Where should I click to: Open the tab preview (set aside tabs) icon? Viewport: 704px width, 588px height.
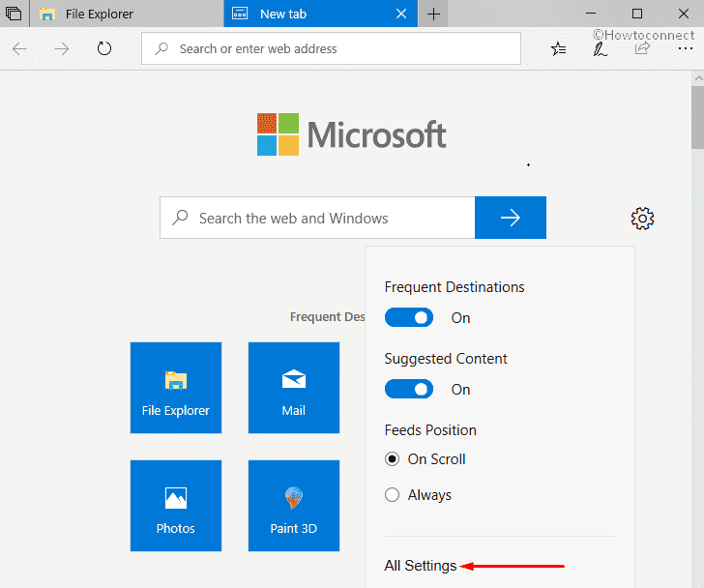click(14, 14)
